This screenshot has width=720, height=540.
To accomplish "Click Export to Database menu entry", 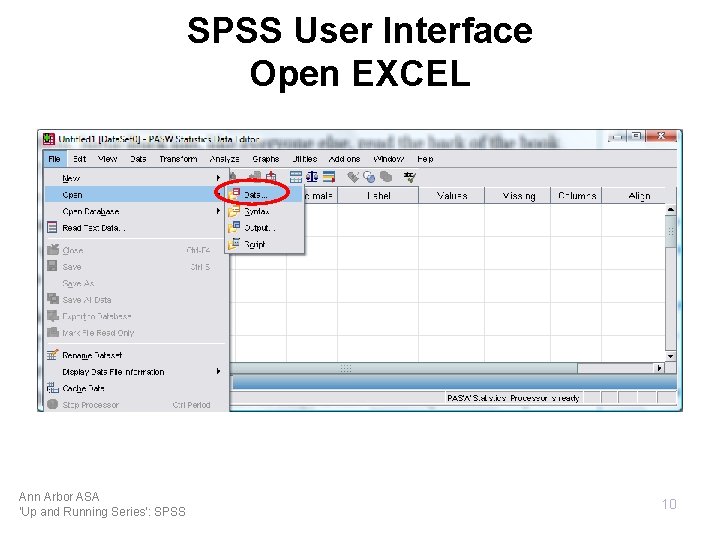I will click(133, 316).
